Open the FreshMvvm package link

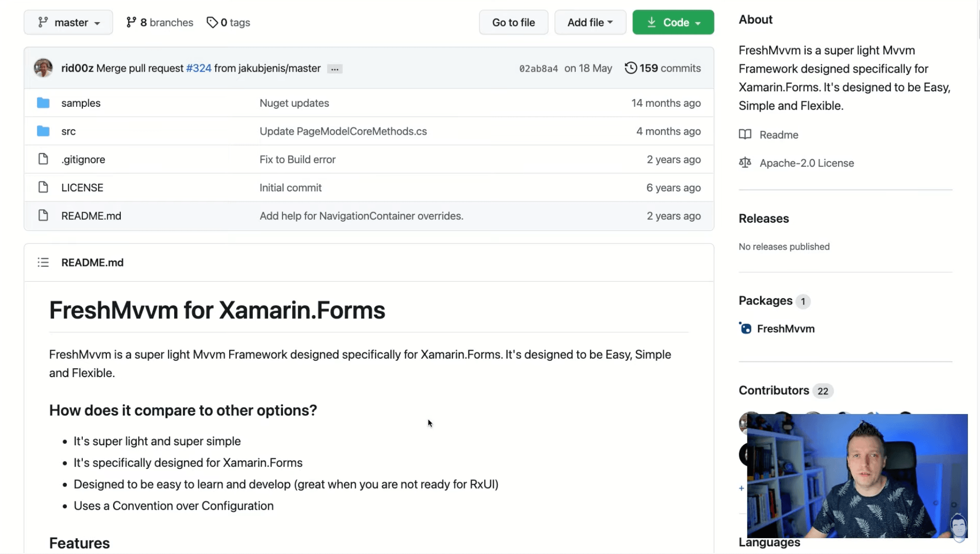pyautogui.click(x=786, y=328)
